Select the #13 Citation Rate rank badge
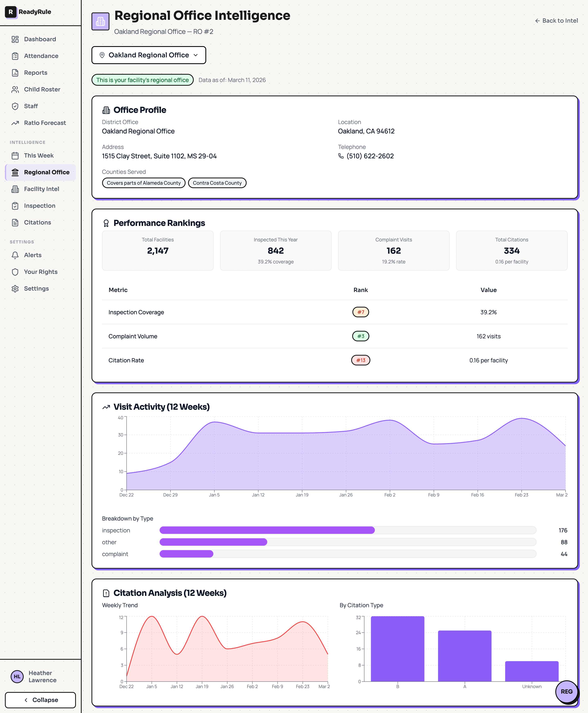Screen dimensions: 588x713 coord(360,360)
